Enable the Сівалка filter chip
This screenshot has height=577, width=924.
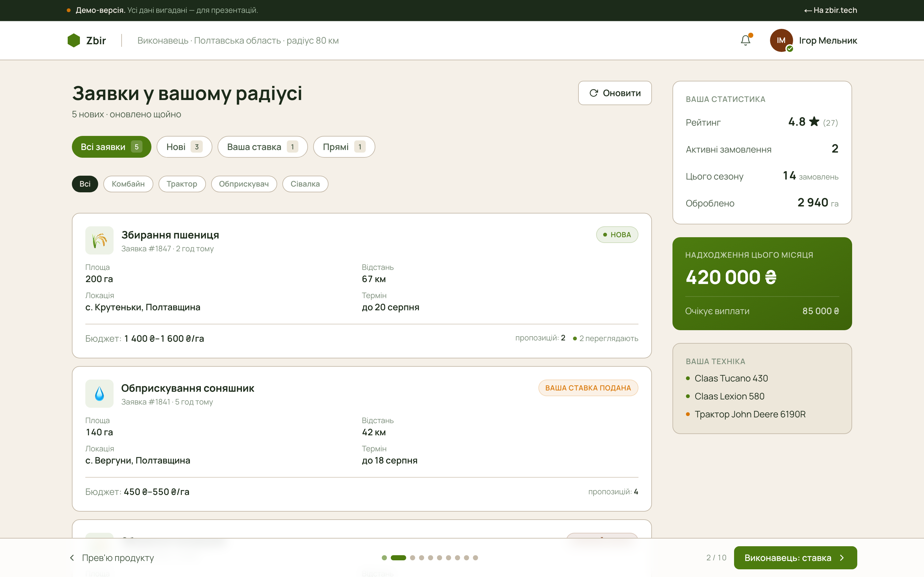click(x=305, y=184)
